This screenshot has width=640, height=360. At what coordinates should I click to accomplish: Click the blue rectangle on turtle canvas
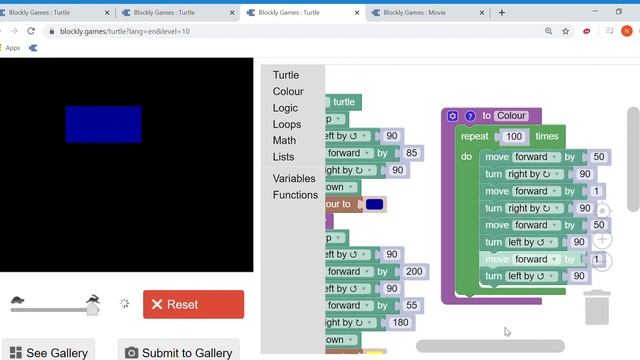click(x=104, y=124)
